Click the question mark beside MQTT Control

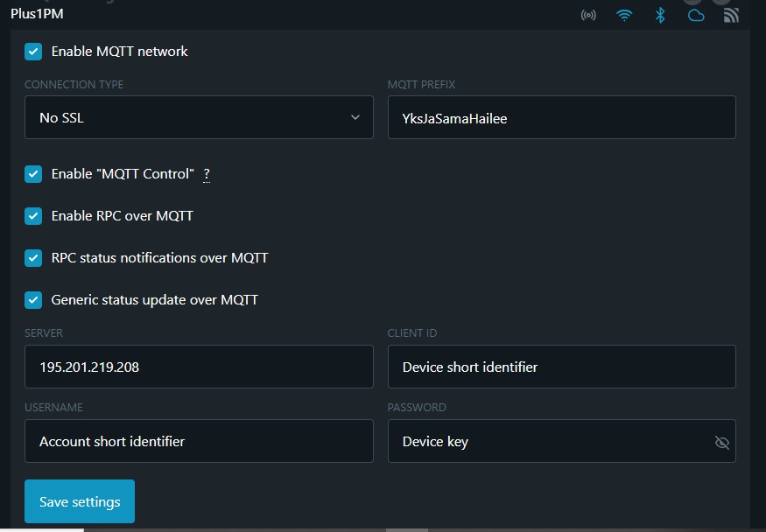click(207, 174)
